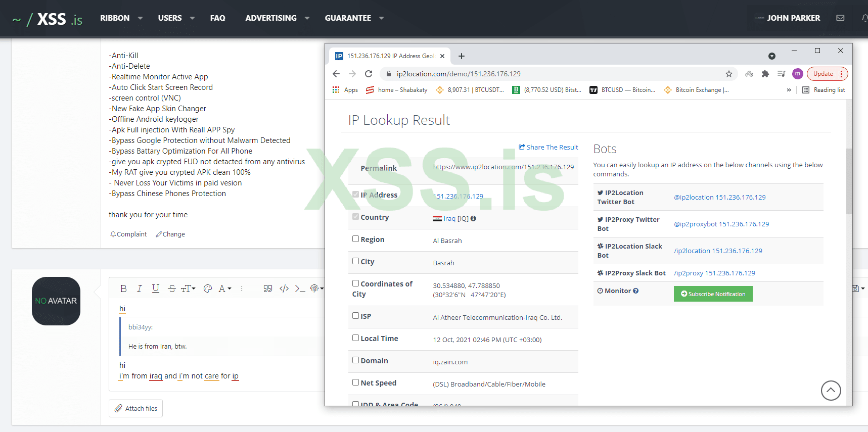Open the tab search dropdown in Chrome
The width and height of the screenshot is (868, 432).
(x=772, y=56)
